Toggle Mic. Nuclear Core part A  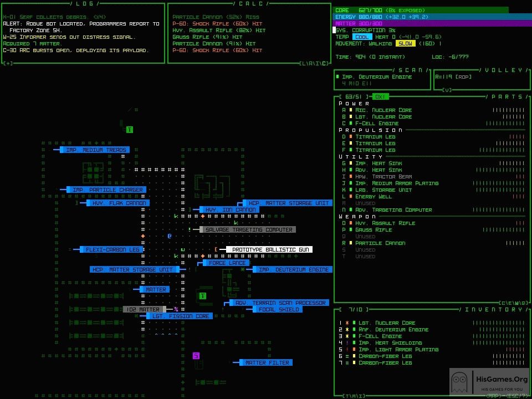[x=433, y=110]
